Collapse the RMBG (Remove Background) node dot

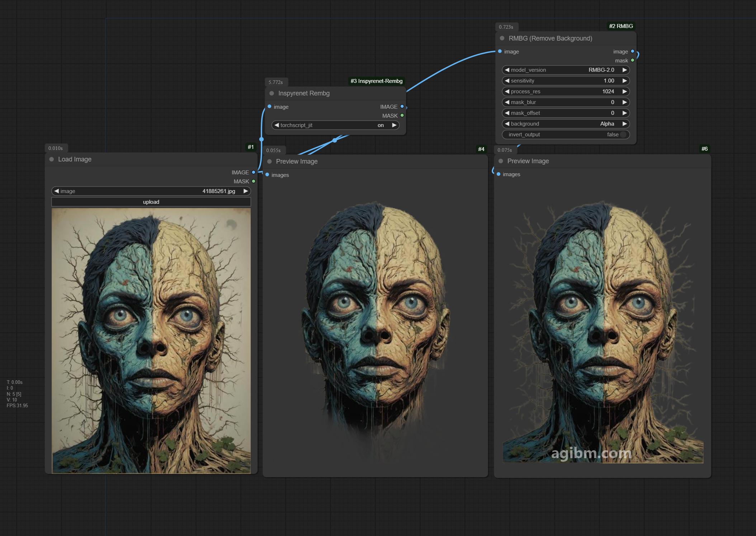pyautogui.click(x=502, y=38)
